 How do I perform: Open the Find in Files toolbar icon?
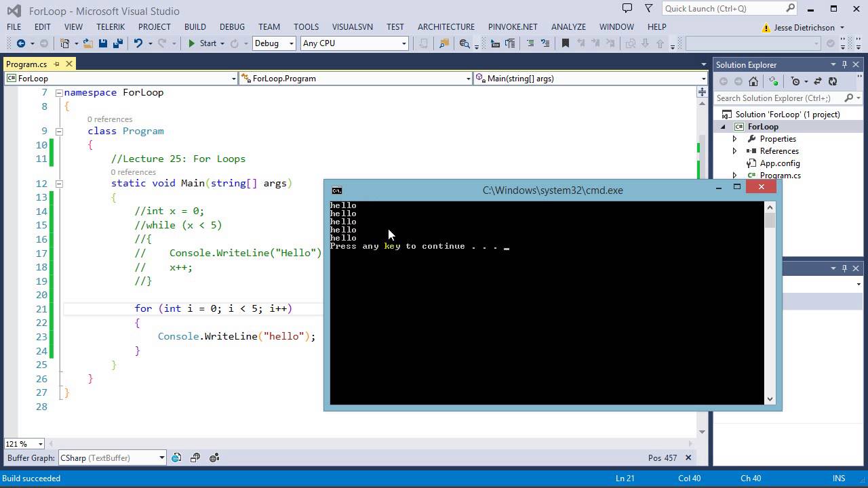tap(444, 43)
